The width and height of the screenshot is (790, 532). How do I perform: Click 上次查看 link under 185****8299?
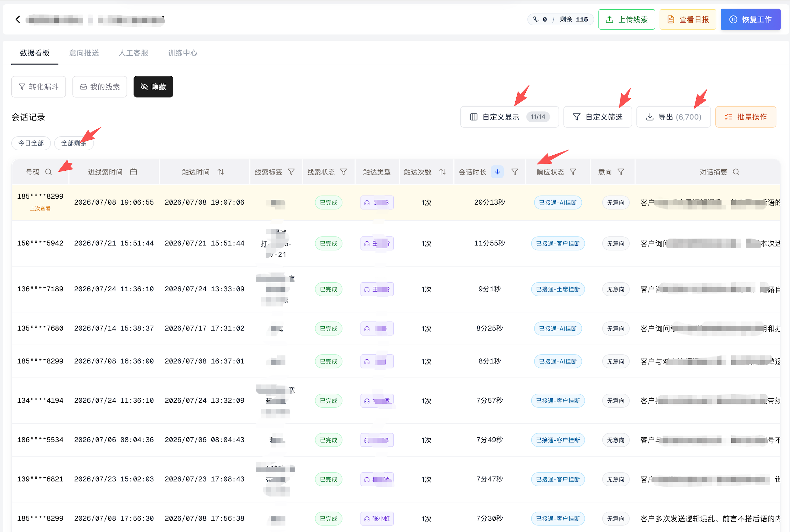pyautogui.click(x=40, y=209)
